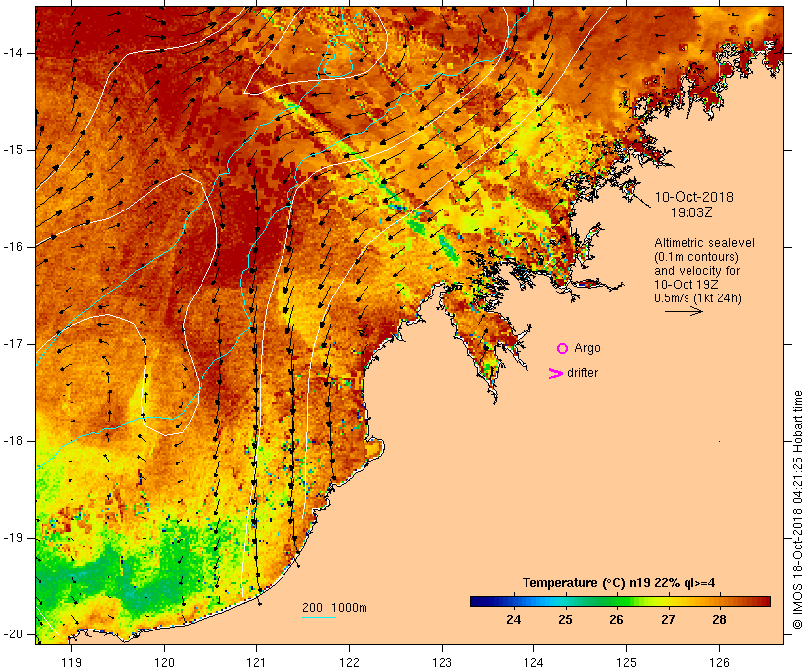
Task: Click the 'and velocity for' text line
Action: click(696, 271)
